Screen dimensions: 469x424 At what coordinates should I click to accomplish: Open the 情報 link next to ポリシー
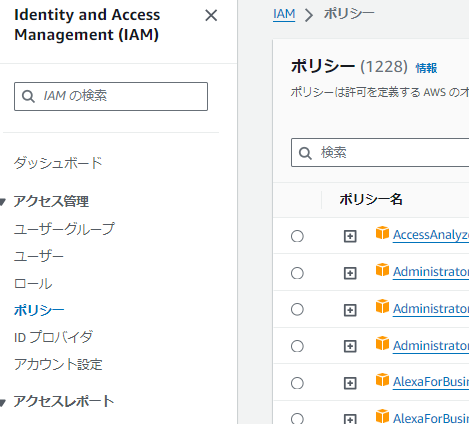point(426,68)
